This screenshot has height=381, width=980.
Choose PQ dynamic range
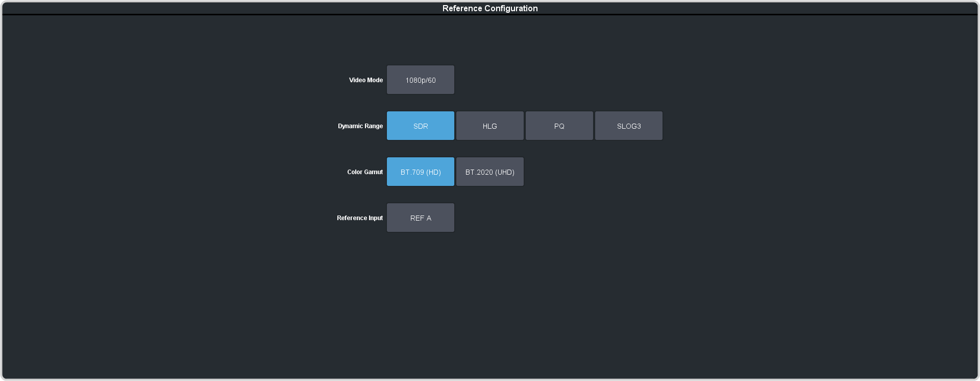pyautogui.click(x=559, y=126)
